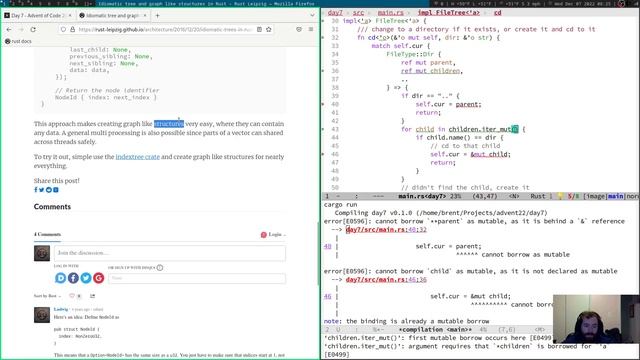The height and width of the screenshot is (360, 640).
Task: Open the Pocket/shield toolbar icon
Action: [299, 29]
